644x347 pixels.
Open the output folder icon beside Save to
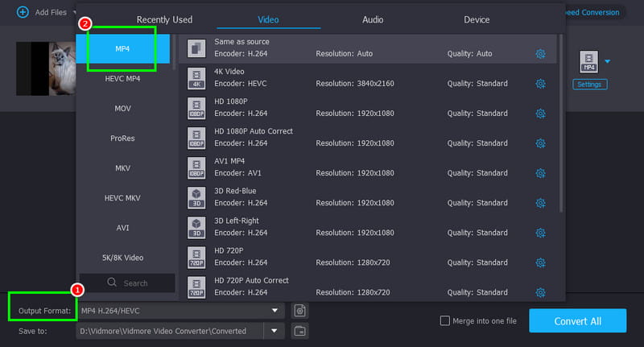(x=299, y=331)
